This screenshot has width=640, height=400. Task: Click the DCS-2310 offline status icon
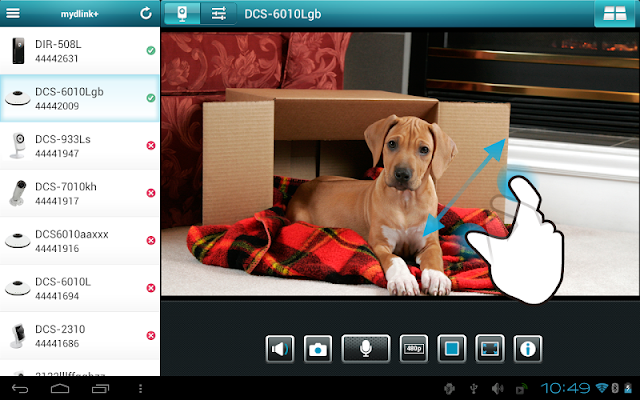[151, 336]
